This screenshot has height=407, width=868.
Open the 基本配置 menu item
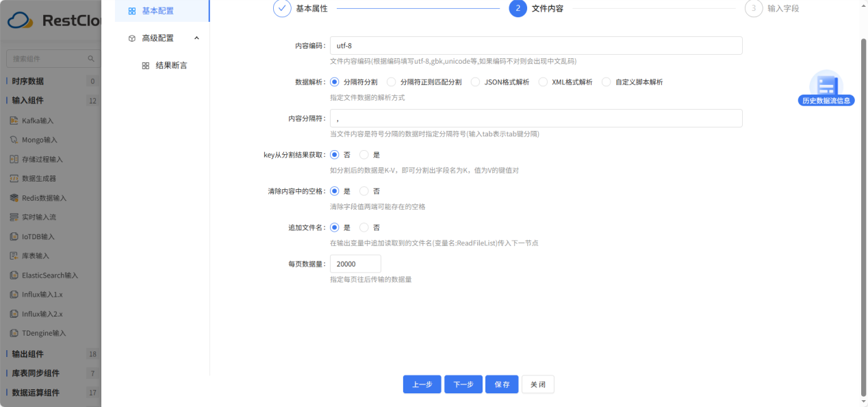(x=157, y=11)
